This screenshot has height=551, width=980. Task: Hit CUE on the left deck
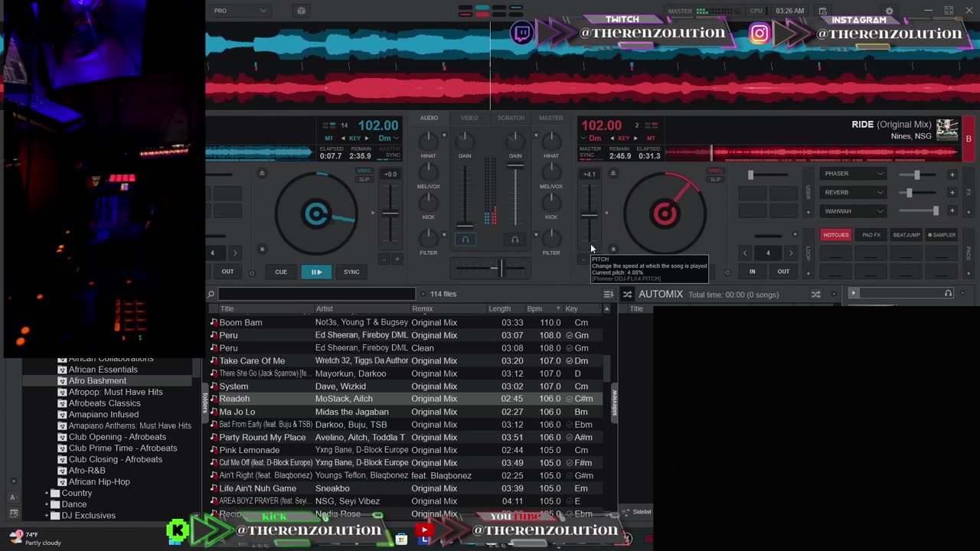[281, 272]
